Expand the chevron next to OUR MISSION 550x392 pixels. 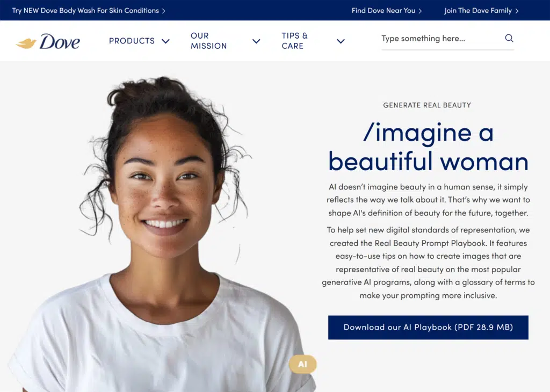point(256,41)
